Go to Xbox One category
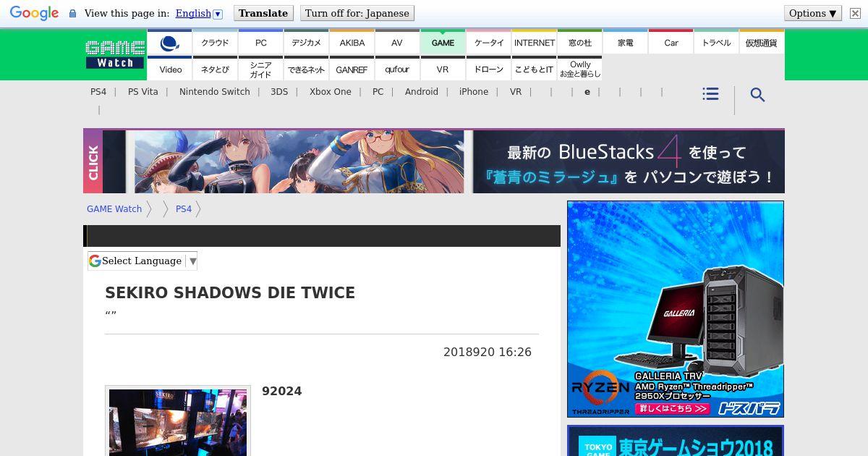The image size is (868, 456). [x=331, y=92]
